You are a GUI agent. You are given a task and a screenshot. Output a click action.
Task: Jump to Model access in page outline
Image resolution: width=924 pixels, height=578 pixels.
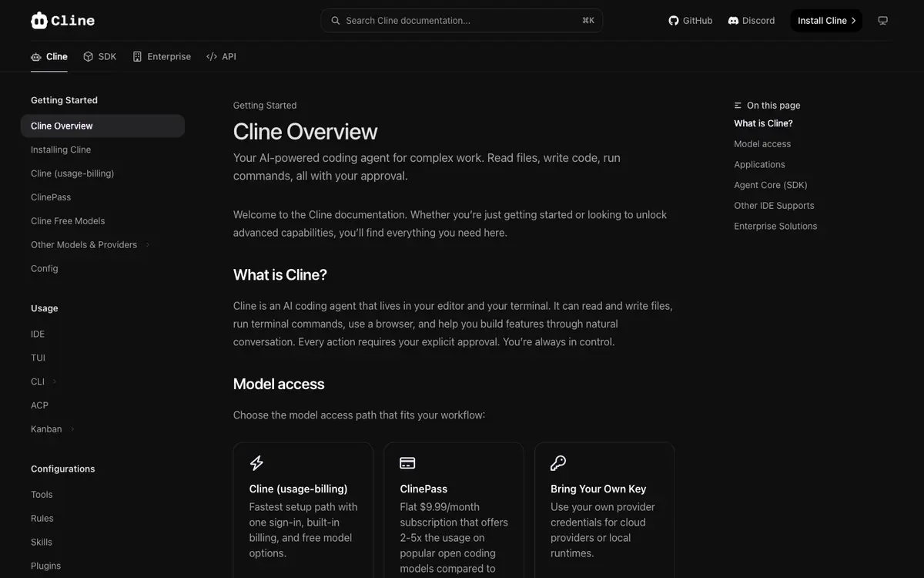tap(762, 144)
